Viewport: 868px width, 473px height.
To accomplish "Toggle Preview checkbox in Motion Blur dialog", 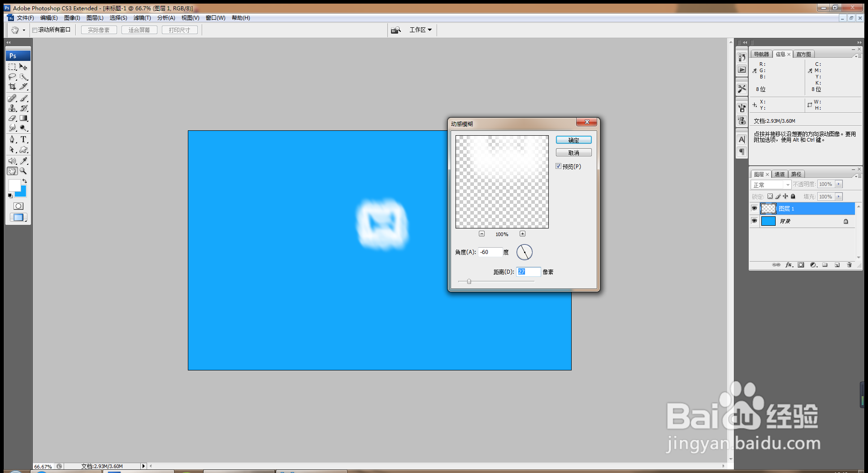I will pyautogui.click(x=558, y=166).
